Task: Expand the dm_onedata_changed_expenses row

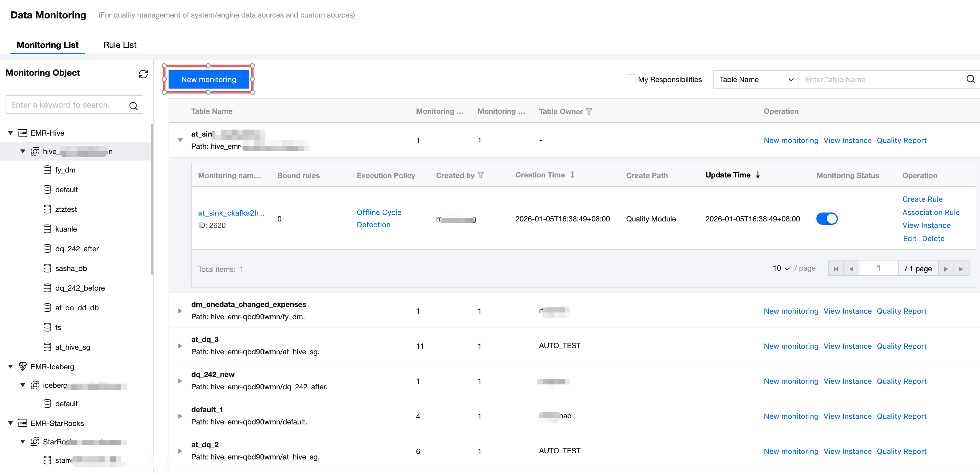Action: pos(180,311)
